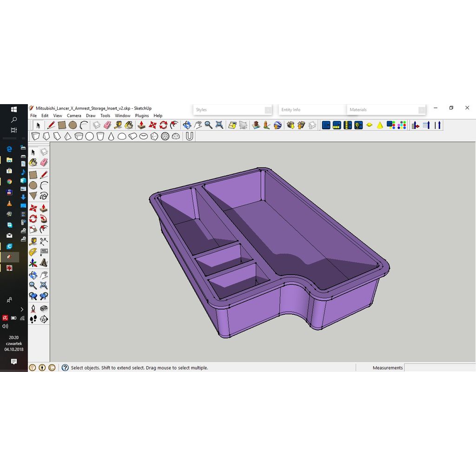Viewport: 476px width, 476px height.
Task: Click the torus shape icon
Action: [x=144, y=136]
